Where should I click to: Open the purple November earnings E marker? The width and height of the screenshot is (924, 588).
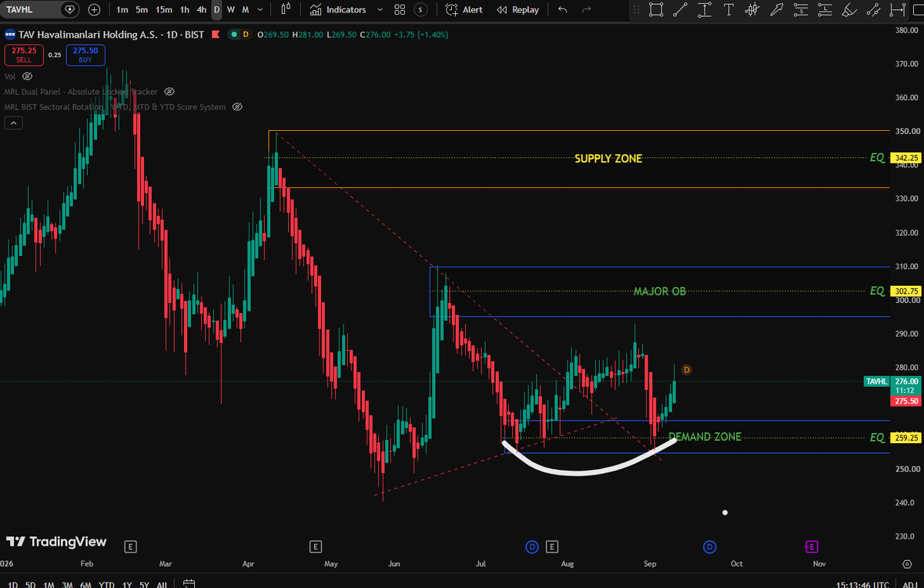(811, 546)
